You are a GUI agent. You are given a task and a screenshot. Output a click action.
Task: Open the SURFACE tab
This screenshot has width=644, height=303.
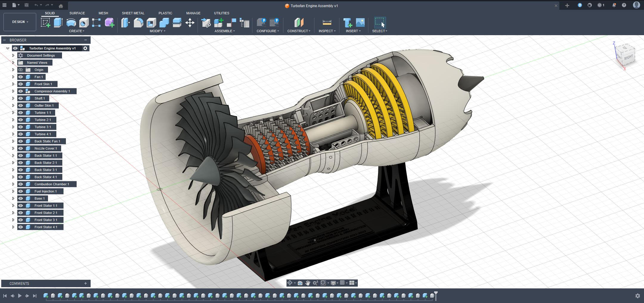point(77,13)
